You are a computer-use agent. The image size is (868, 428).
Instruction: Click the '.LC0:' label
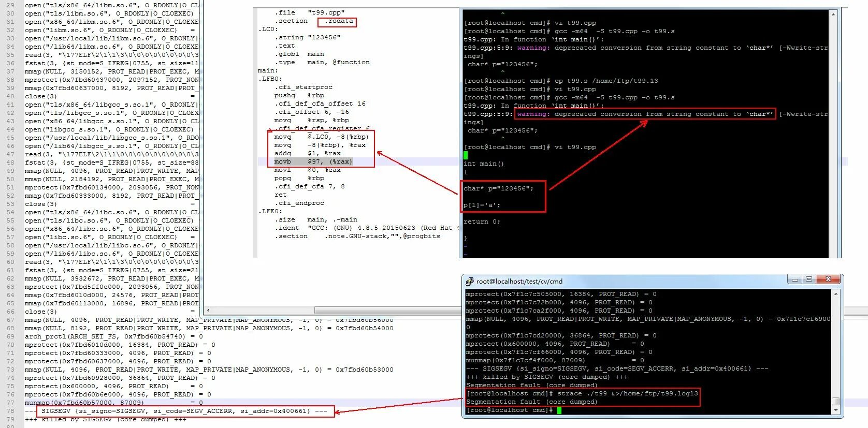tap(268, 29)
